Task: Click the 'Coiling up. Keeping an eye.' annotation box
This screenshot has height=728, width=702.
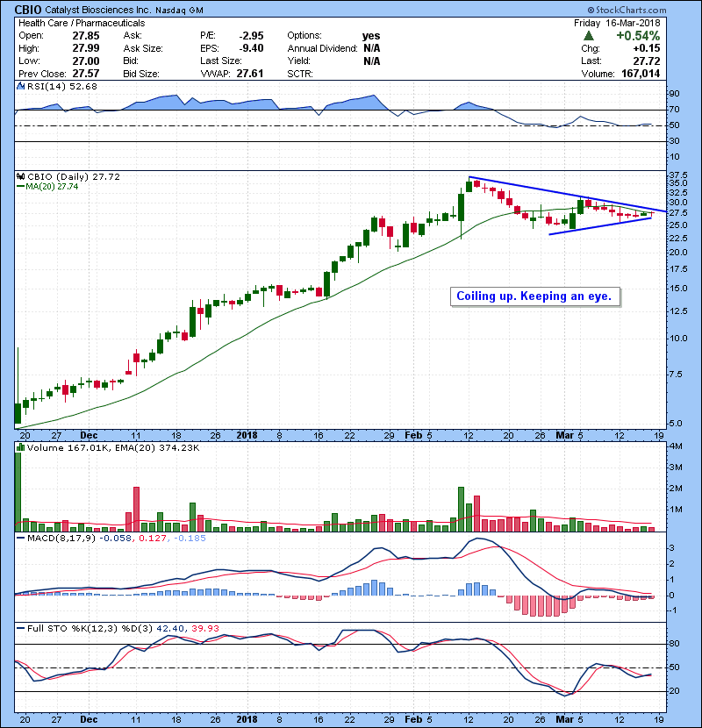Action: point(534,296)
